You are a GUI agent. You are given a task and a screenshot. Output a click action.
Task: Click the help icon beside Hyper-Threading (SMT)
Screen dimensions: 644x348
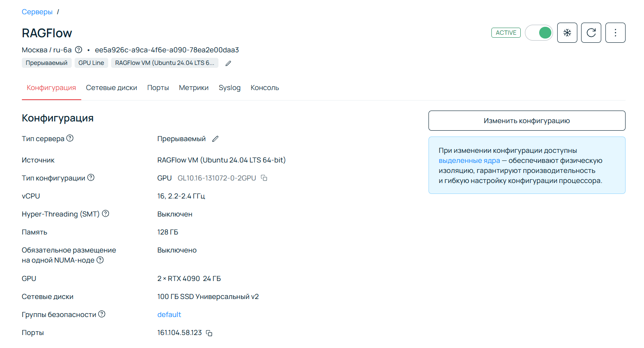coord(106,214)
